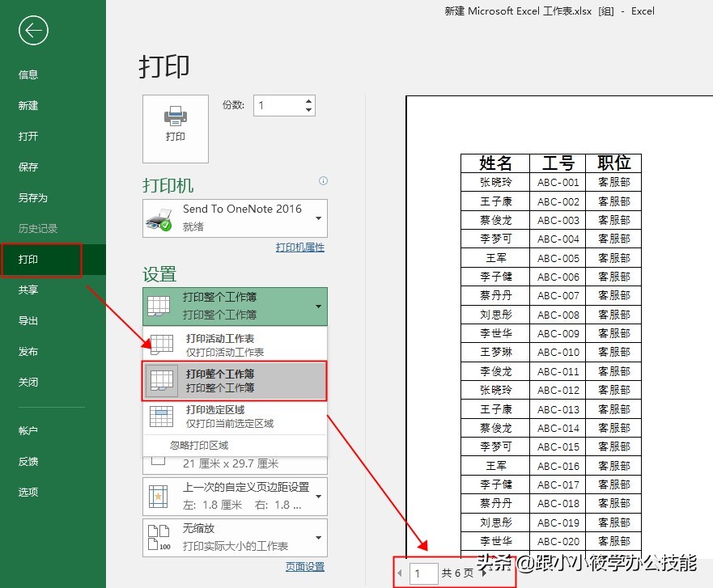Screen dimensions: 713x588
Task: Click 保存 (Save) in sidebar
Action: tap(28, 167)
